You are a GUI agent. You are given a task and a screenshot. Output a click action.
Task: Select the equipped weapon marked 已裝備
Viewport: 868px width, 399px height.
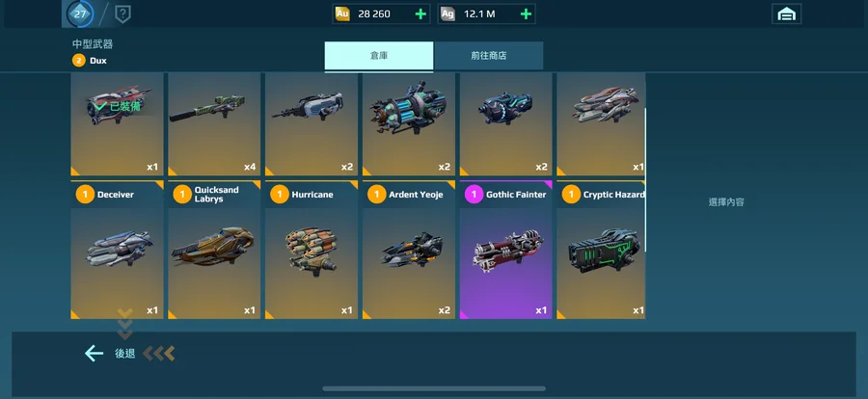point(117,124)
